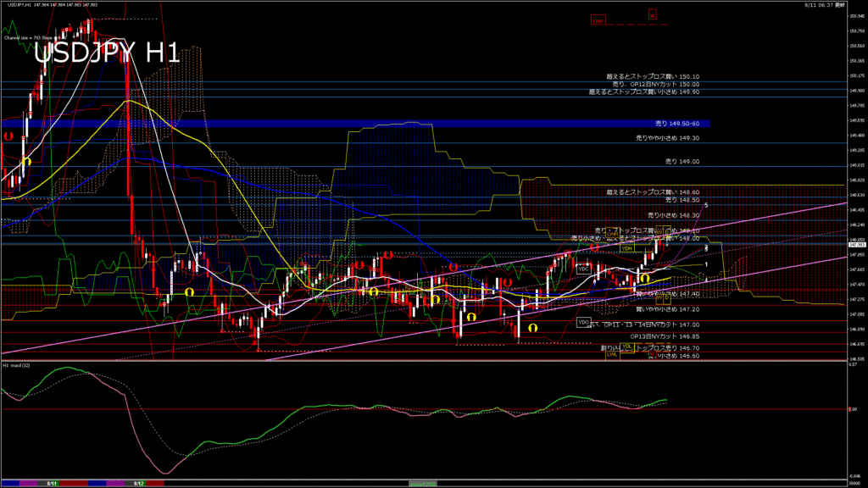Select the red M marker box
The image size is (868, 488).
click(652, 14)
